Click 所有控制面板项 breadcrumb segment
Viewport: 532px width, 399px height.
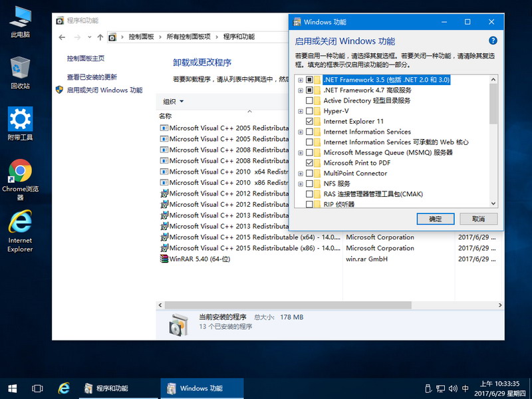[189, 37]
